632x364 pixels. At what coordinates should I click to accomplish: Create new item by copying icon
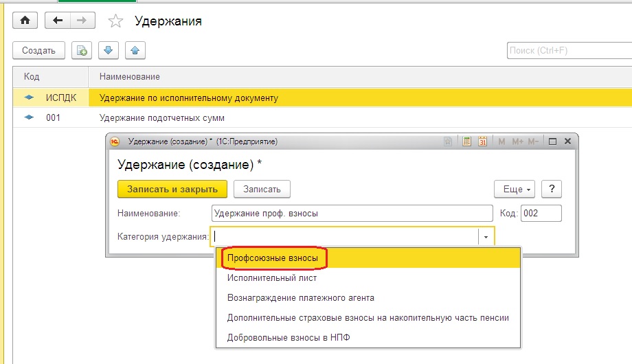tap(82, 50)
